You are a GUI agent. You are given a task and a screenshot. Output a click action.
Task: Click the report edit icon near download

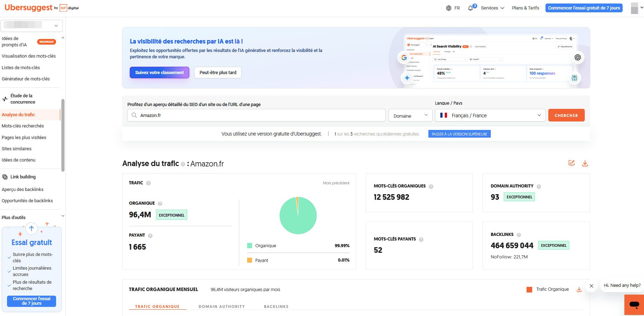pos(571,163)
